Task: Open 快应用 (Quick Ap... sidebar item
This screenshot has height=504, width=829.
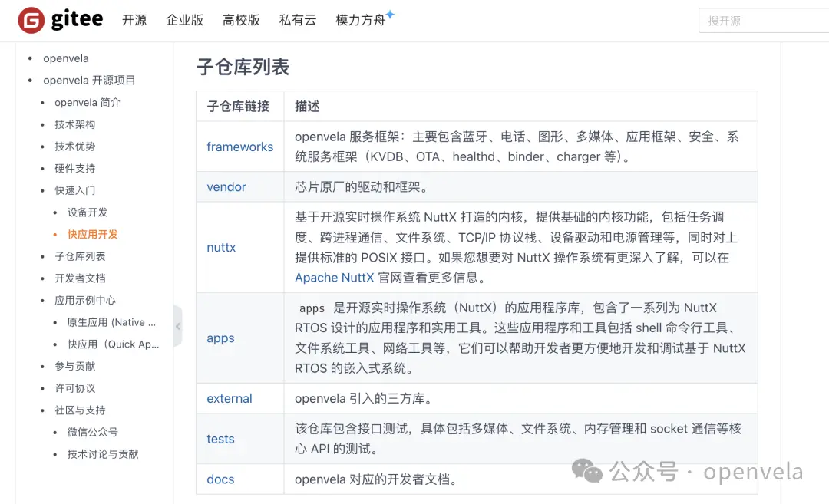Action: [113, 344]
